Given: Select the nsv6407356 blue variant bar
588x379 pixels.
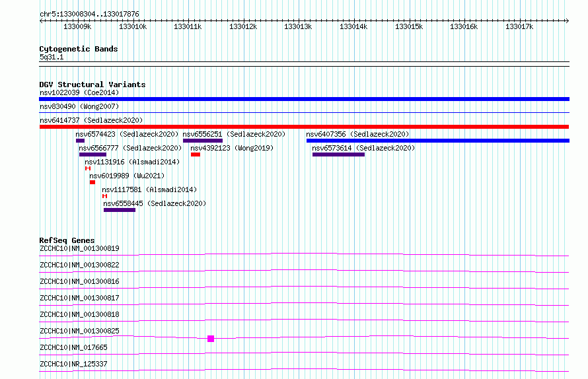Looking at the screenshot, I should tap(438, 141).
